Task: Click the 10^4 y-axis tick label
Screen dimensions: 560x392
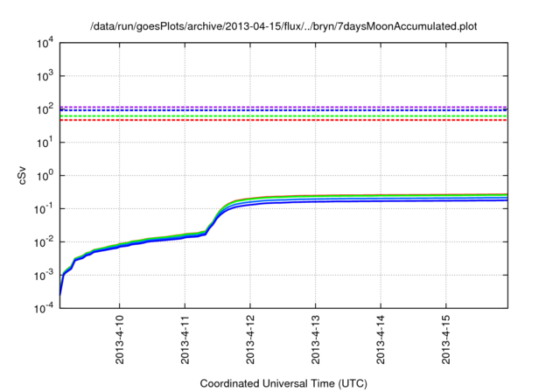Action: tap(45, 43)
